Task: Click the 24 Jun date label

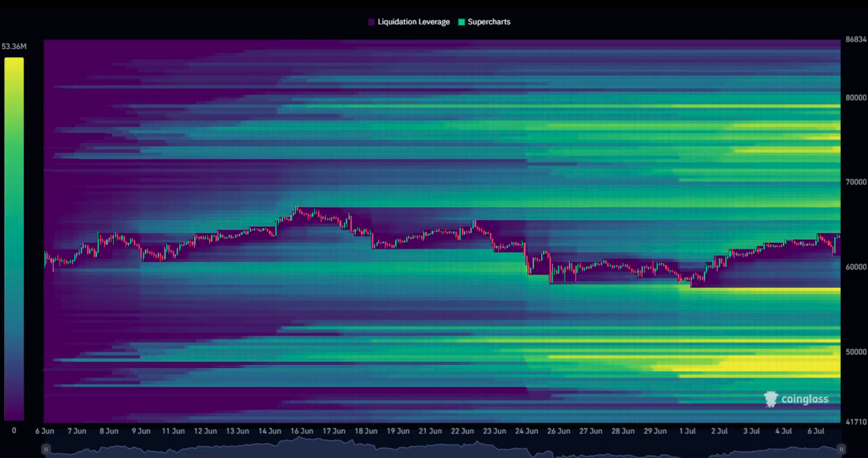Action: [x=526, y=431]
